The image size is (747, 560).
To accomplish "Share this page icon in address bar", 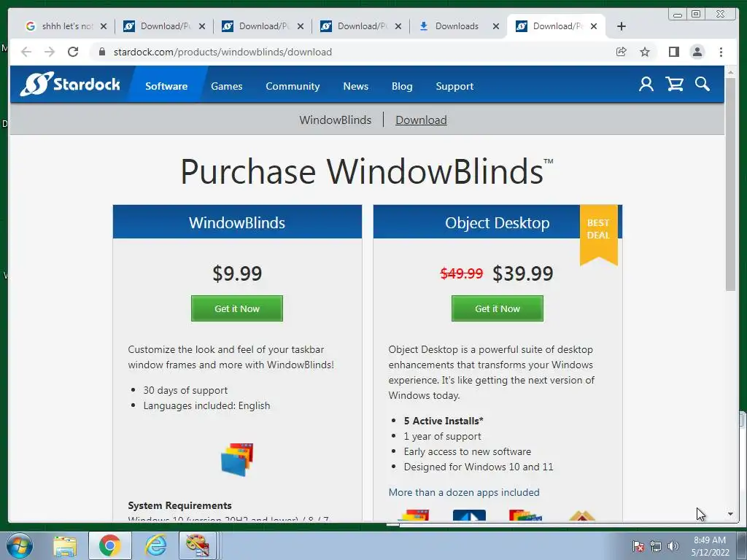I will coord(622,52).
